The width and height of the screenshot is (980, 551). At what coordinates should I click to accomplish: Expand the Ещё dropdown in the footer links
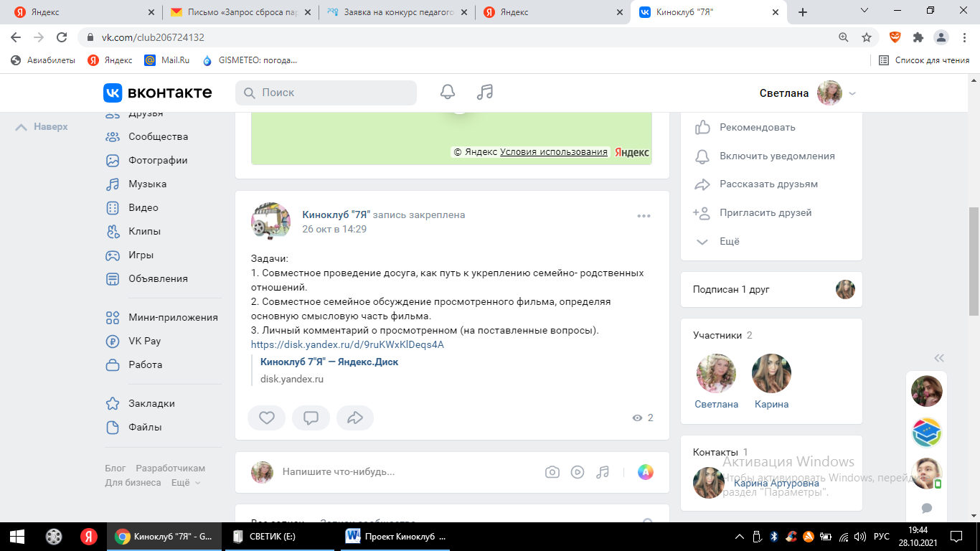coord(186,483)
